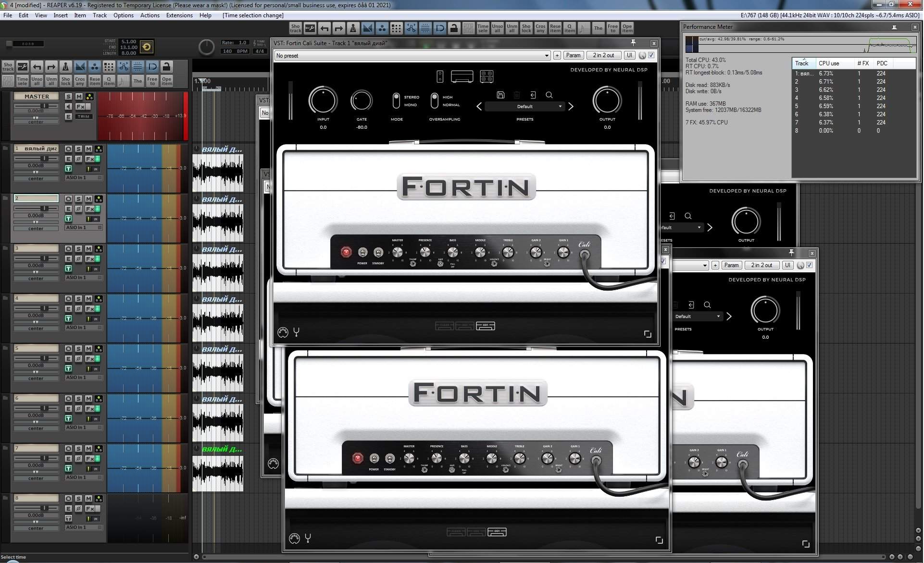Click the undo arrow in the top toolbar
The width and height of the screenshot is (924, 563).
tap(325, 28)
